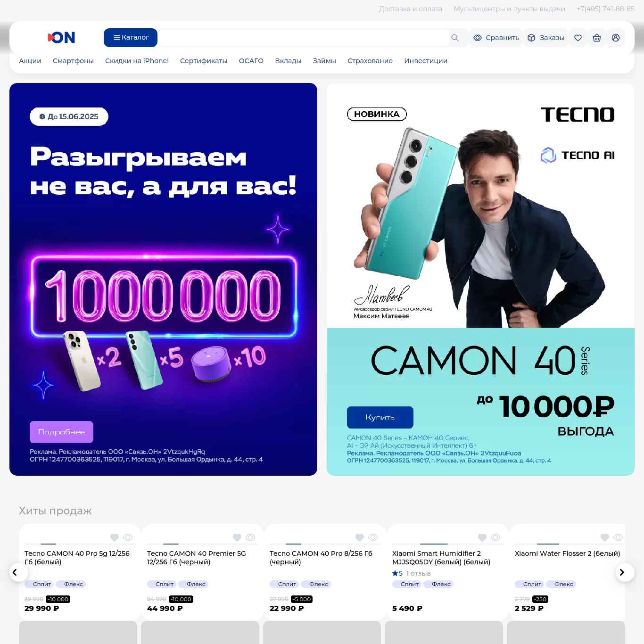Click the Подробнее banner button
This screenshot has width=644, height=644.
[61, 432]
